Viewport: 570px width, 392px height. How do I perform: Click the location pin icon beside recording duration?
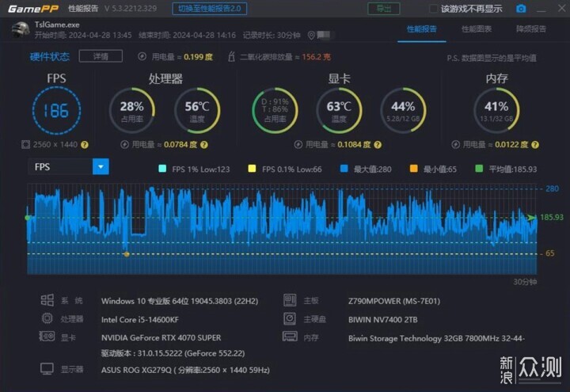(x=311, y=36)
